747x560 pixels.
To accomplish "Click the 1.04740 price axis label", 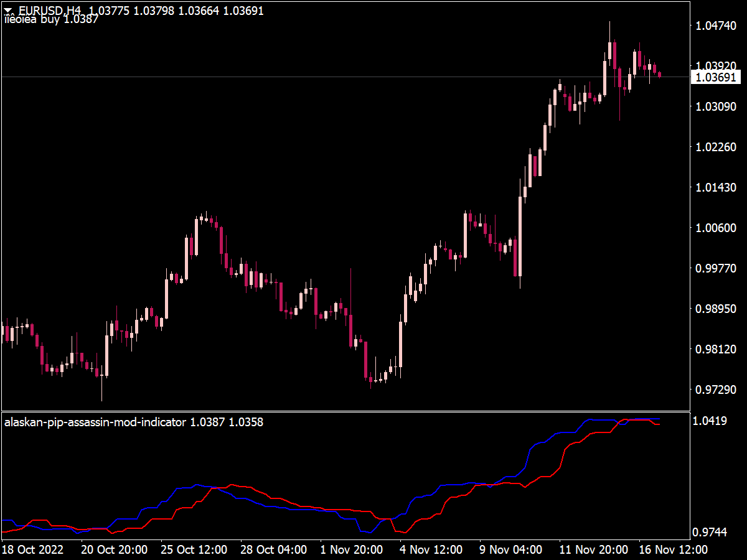I will (x=715, y=26).
